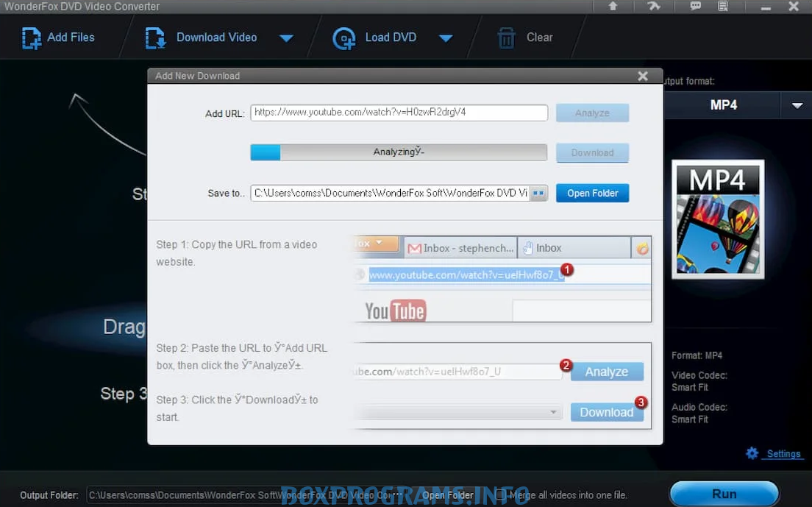Click the Download Video icon
This screenshot has height=507, width=812.
click(x=155, y=38)
